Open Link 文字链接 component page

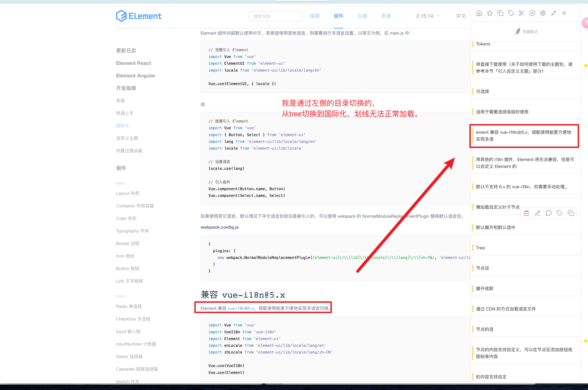[x=129, y=281]
